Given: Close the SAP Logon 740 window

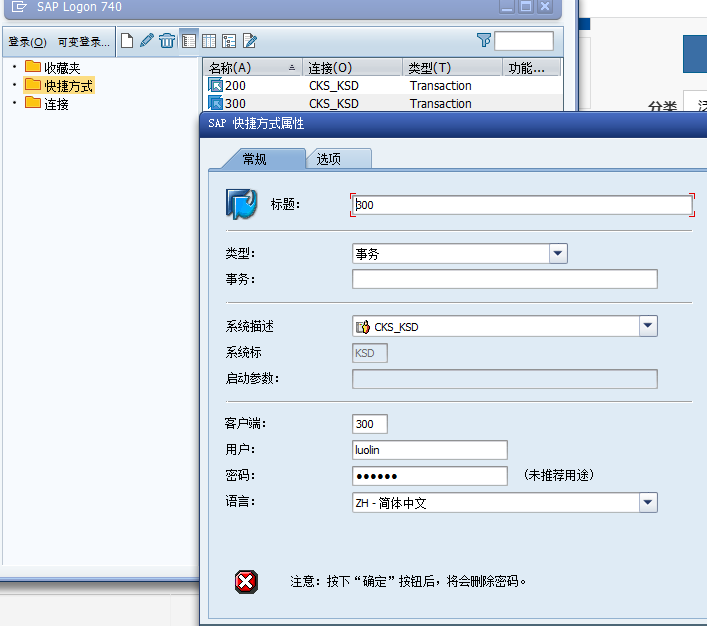Looking at the screenshot, I should pos(545,6).
